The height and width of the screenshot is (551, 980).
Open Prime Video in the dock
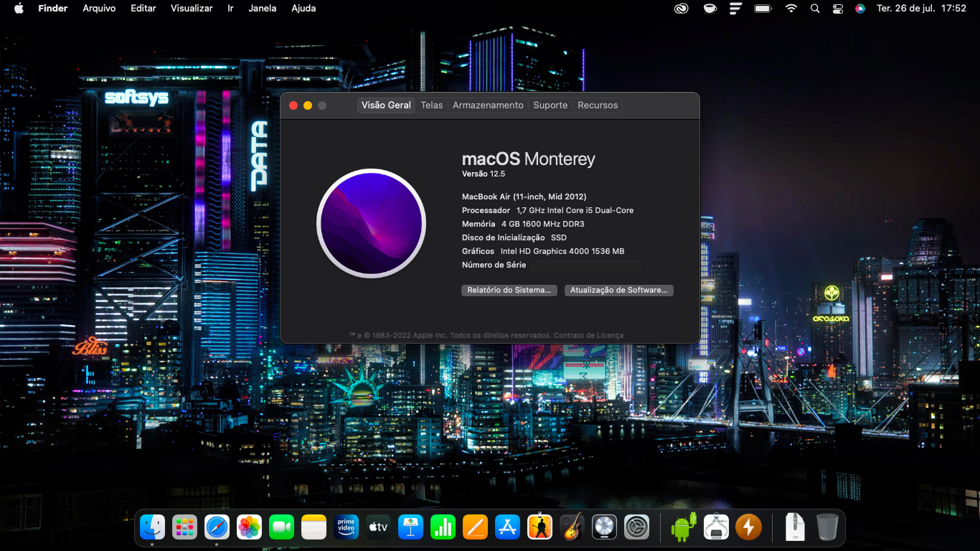tap(347, 527)
